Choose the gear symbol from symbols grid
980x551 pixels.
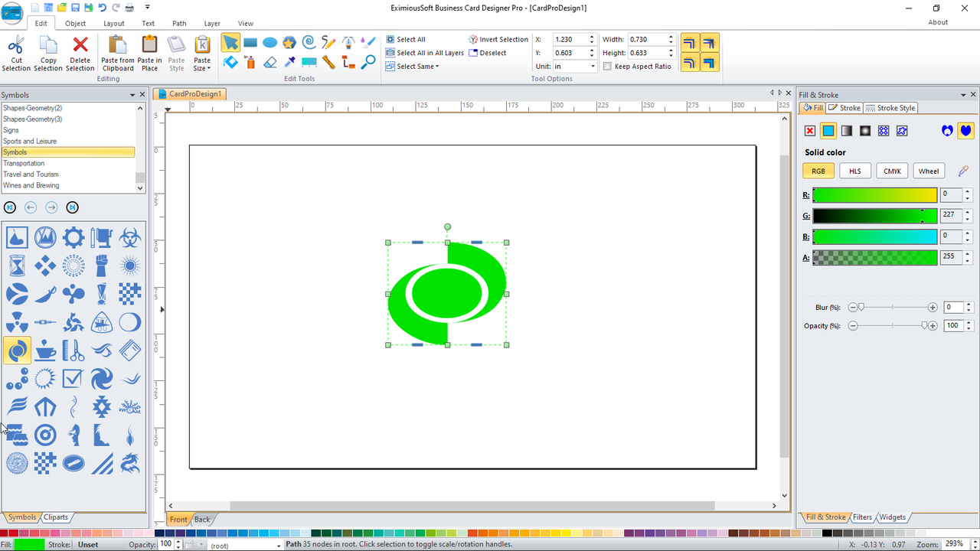pos(73,237)
